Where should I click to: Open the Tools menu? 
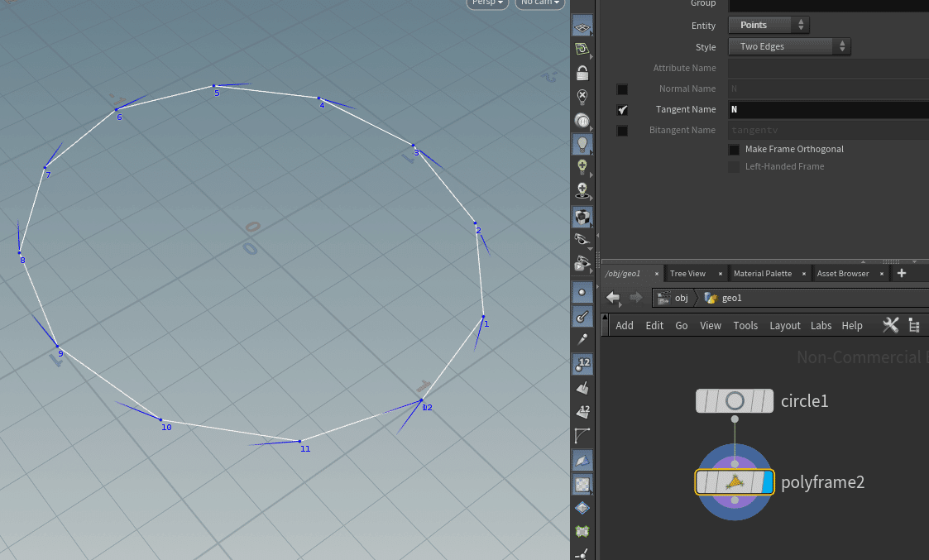click(x=745, y=325)
